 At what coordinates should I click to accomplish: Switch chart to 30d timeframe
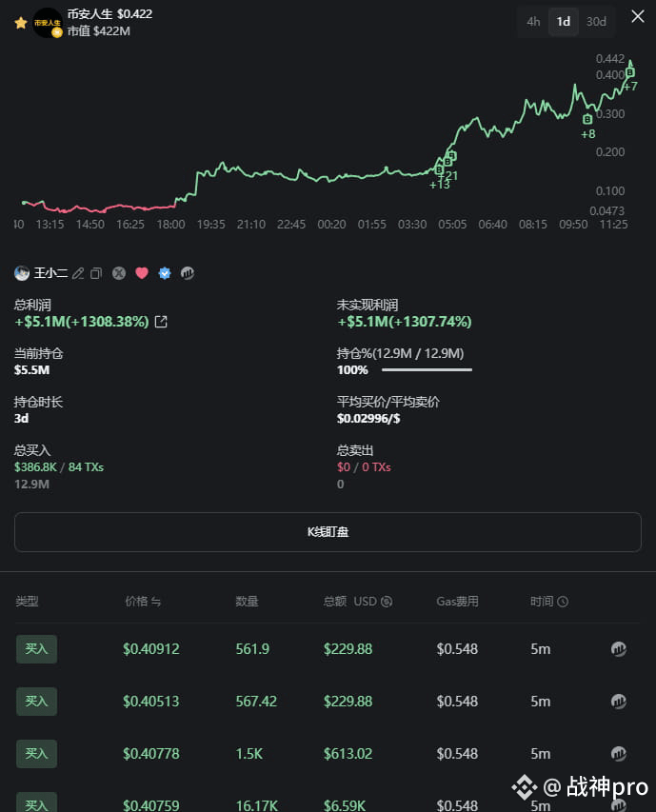[x=596, y=22]
